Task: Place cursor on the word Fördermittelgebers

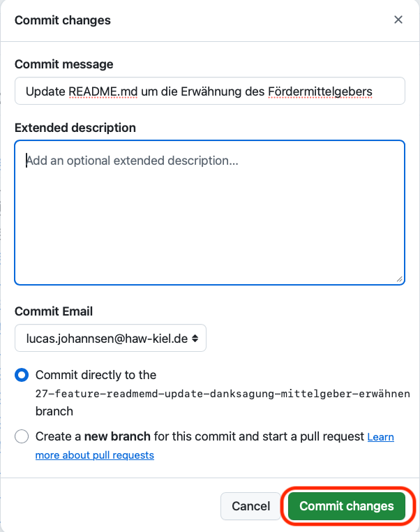Action: tap(320, 91)
